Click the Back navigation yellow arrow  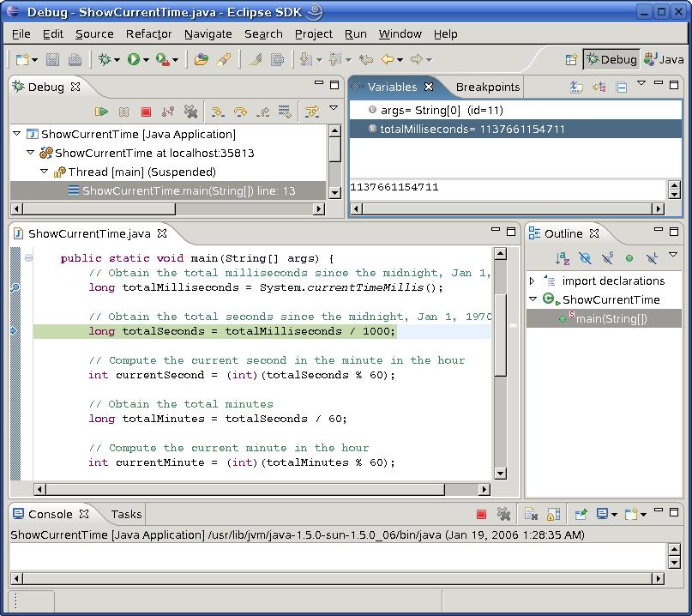pyautogui.click(x=388, y=59)
